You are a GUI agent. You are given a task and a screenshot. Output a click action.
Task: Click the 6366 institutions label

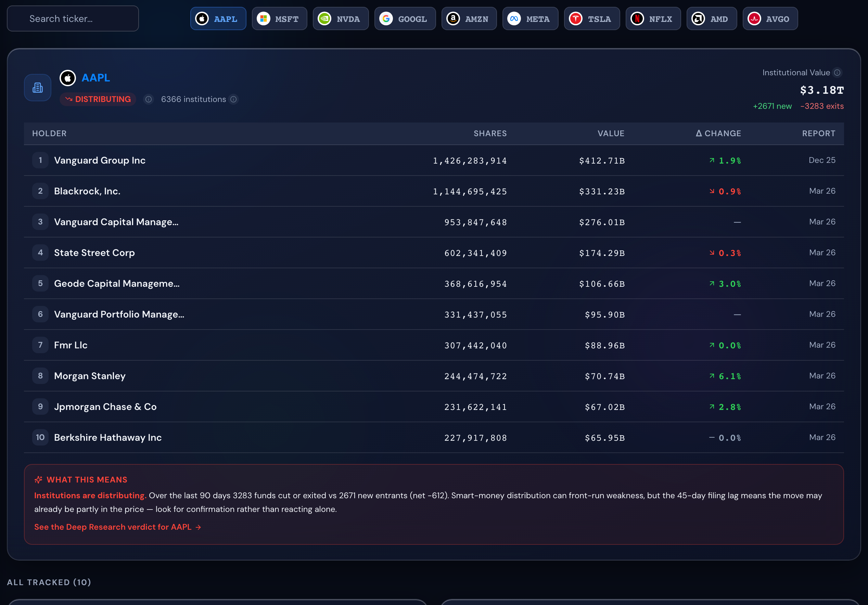click(194, 99)
